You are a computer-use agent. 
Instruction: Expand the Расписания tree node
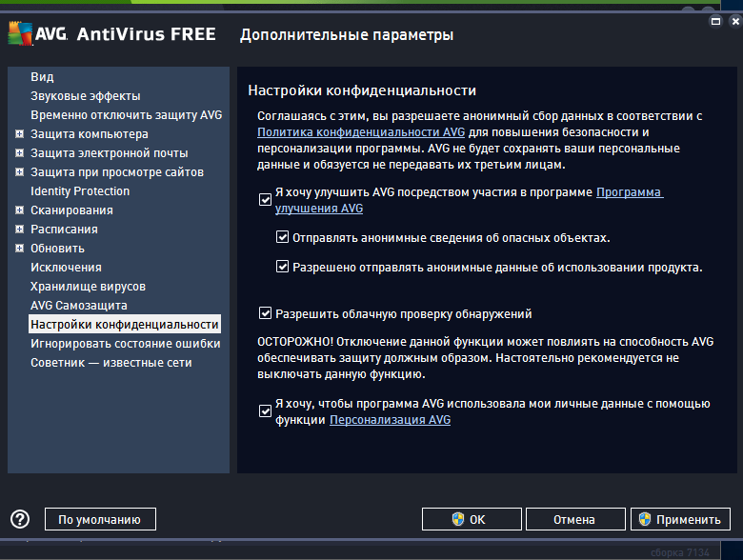click(x=19, y=230)
